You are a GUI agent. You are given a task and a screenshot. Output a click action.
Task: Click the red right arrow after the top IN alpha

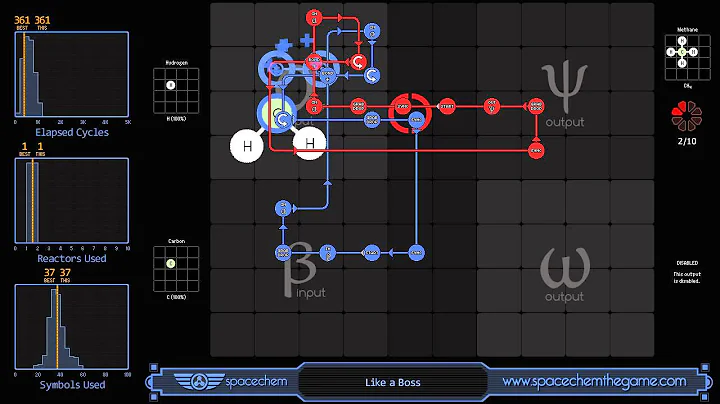click(340, 18)
